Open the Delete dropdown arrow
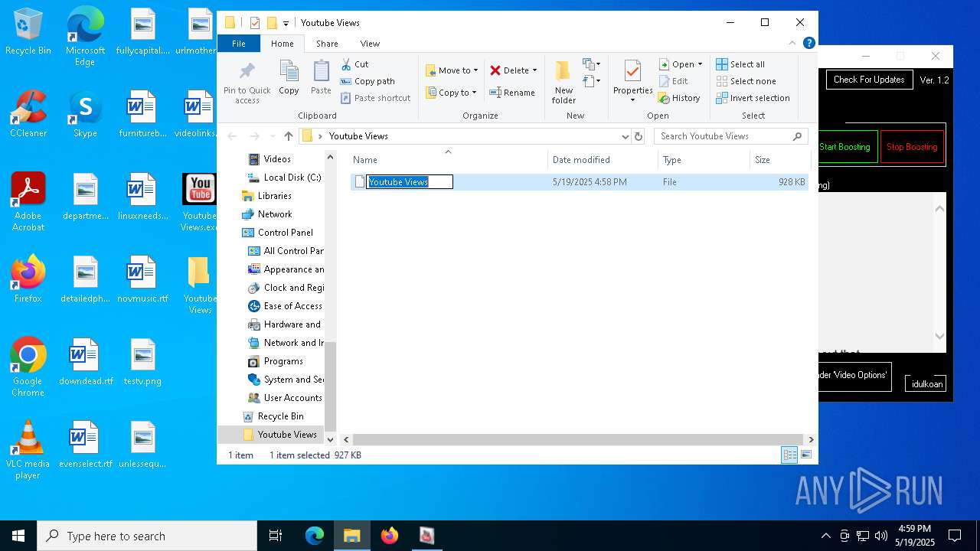Viewport: 980px width, 551px height. [534, 70]
